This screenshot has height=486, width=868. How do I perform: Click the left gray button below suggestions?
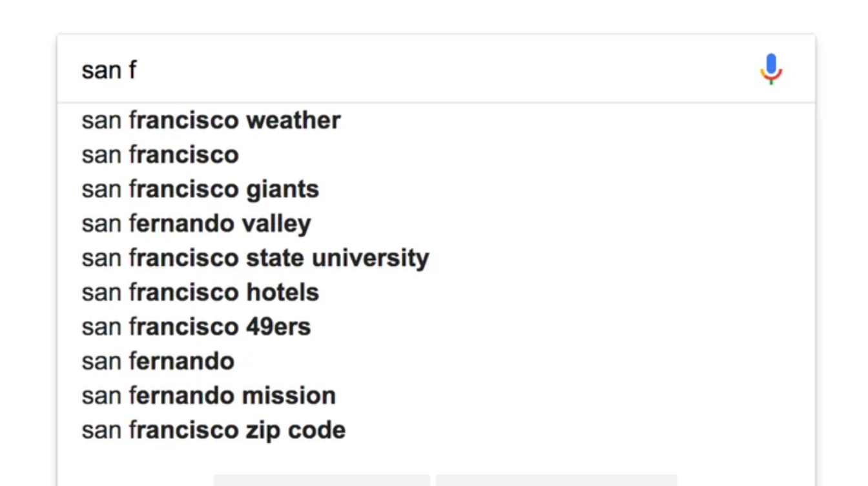321,481
